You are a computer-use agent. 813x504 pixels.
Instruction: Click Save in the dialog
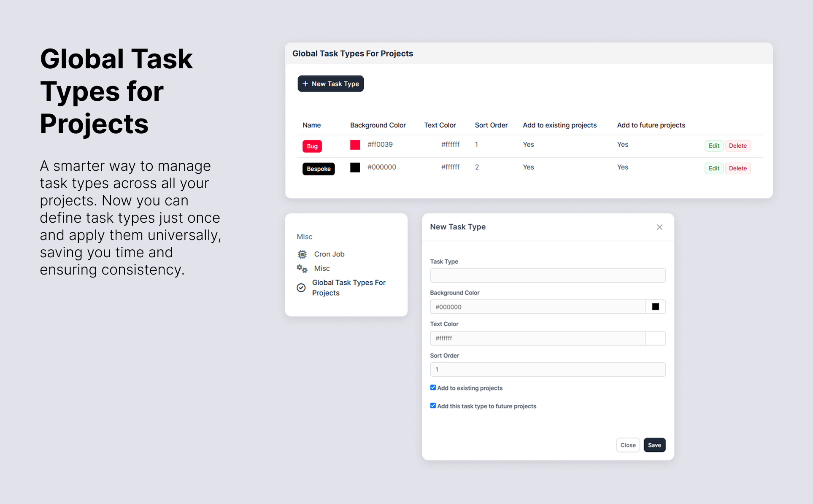pyautogui.click(x=654, y=445)
